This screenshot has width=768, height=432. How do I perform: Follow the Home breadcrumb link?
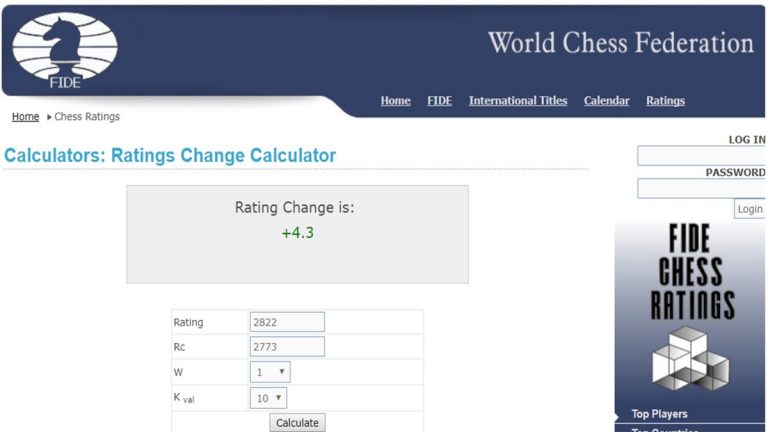click(25, 117)
